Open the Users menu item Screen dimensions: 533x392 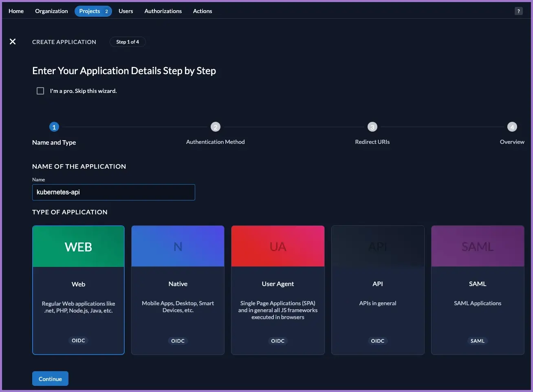pos(126,11)
